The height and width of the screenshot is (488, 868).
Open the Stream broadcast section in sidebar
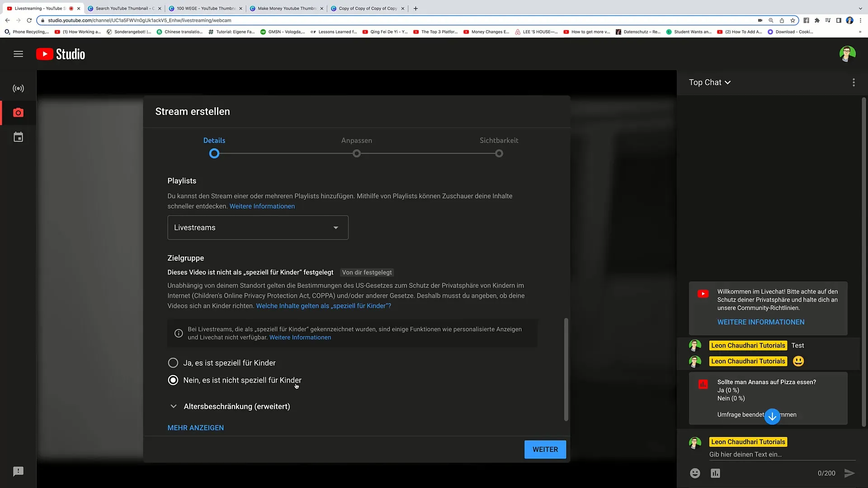(18, 89)
